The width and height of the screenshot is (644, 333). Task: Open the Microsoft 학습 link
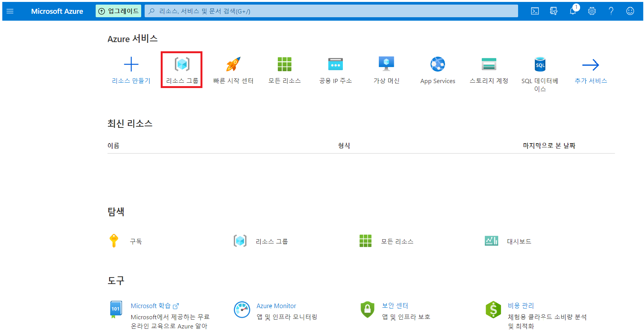point(155,306)
